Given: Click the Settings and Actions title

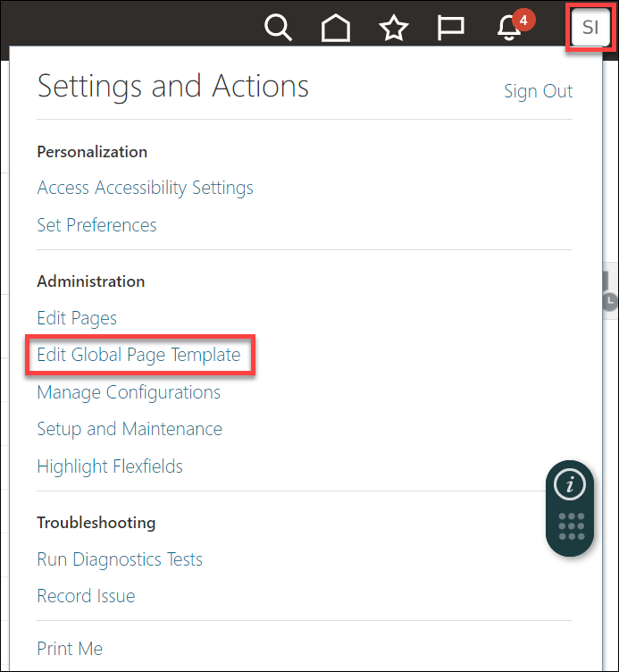Looking at the screenshot, I should tap(173, 86).
